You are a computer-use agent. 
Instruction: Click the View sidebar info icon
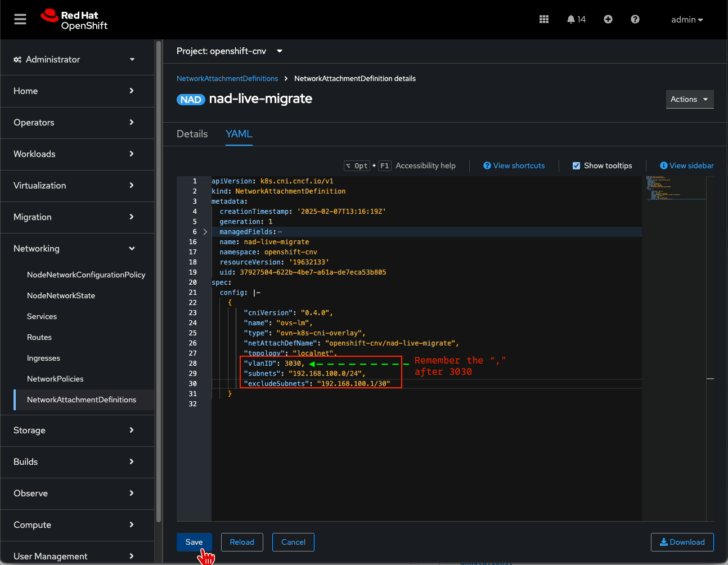tap(663, 165)
